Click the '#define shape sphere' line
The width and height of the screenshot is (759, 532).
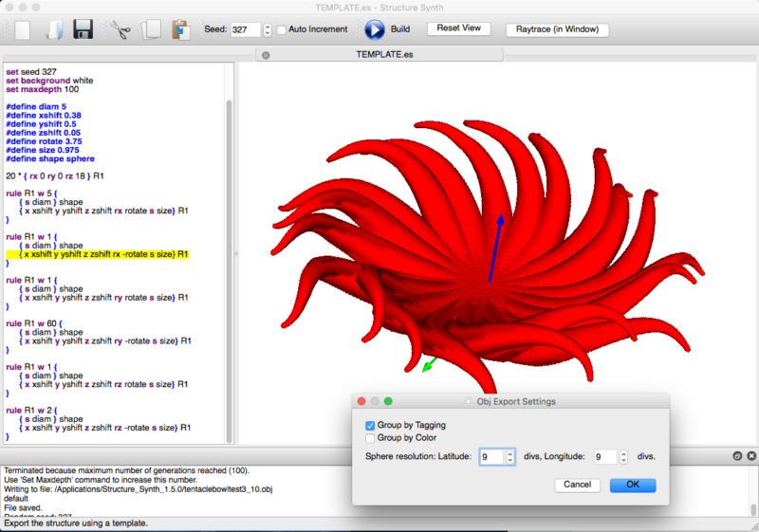pyautogui.click(x=50, y=159)
